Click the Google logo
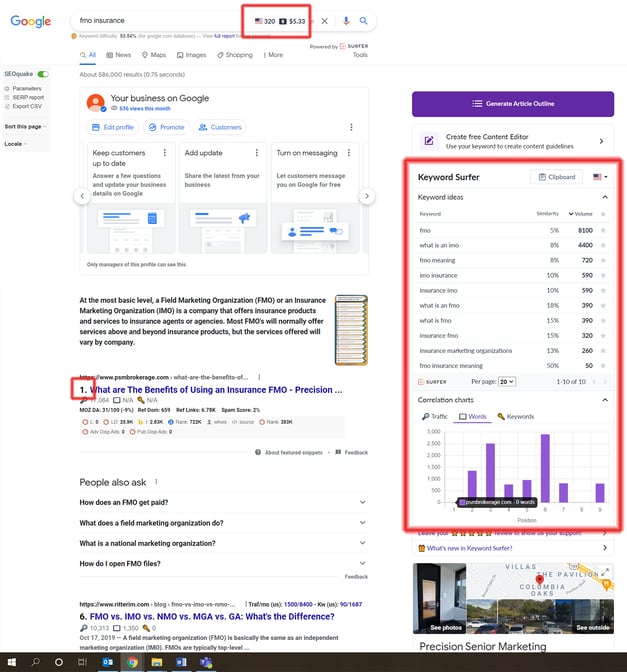 tap(30, 21)
